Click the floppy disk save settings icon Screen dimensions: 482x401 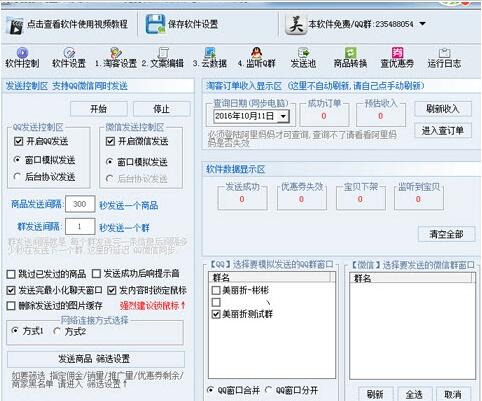coord(155,24)
